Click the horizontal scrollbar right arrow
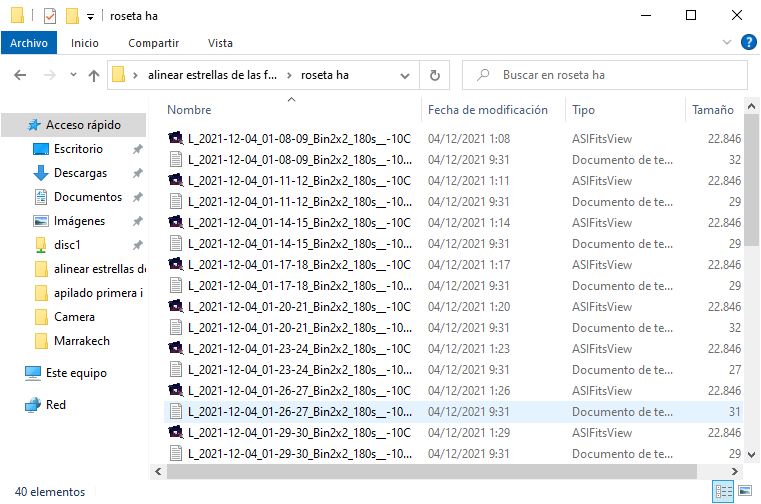Screen dimensions: 761x504 pyautogui.click(x=734, y=471)
